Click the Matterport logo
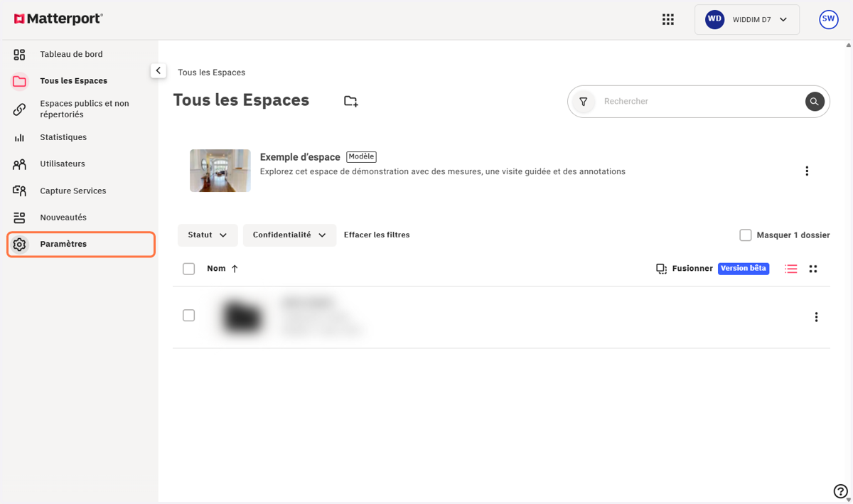 [x=58, y=19]
